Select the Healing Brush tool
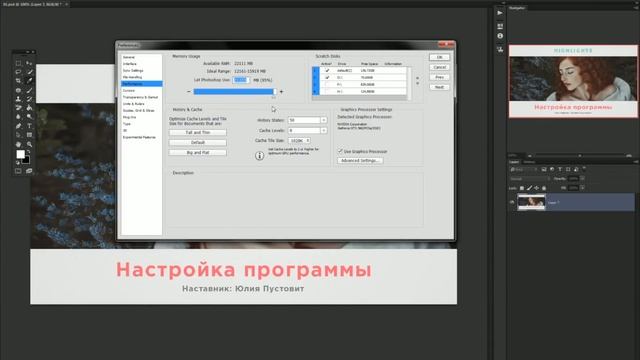The width and height of the screenshot is (640, 360). (x=18, y=90)
